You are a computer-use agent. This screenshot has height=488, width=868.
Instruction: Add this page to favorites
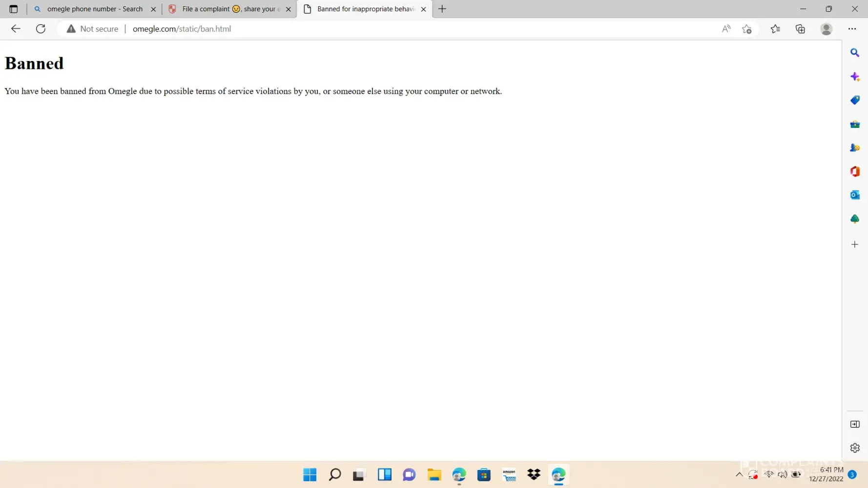[747, 29]
